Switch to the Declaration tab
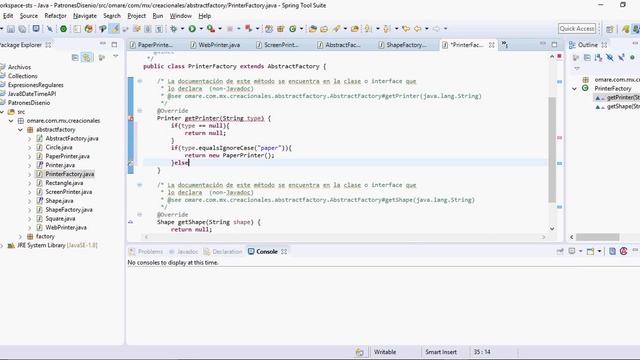Image resolution: width=640 pixels, height=360 pixels. [x=223, y=251]
